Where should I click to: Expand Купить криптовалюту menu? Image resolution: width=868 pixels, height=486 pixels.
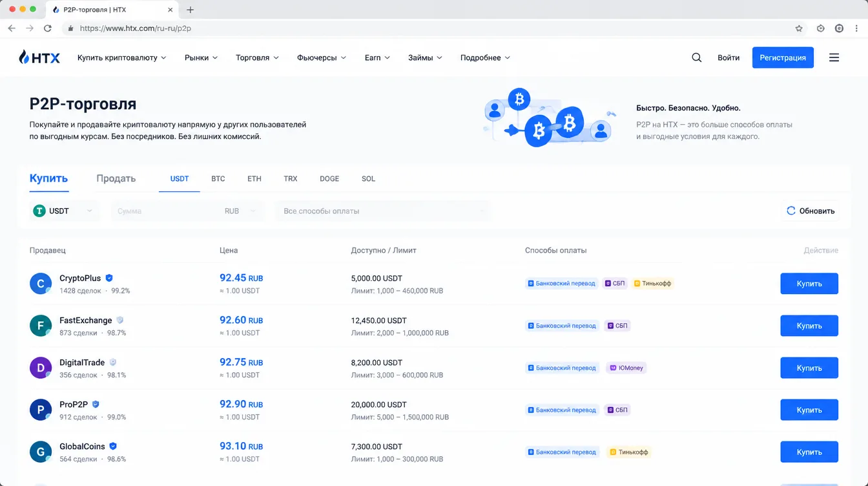[122, 58]
